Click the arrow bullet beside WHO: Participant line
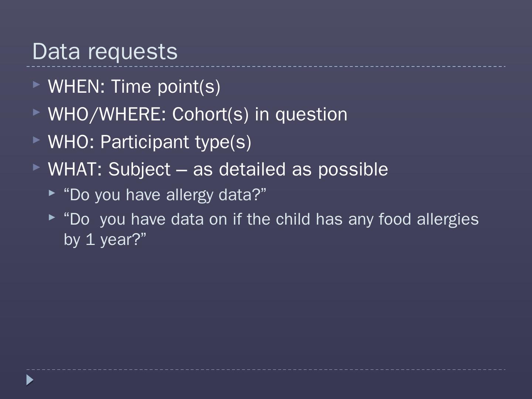 pos(36,140)
